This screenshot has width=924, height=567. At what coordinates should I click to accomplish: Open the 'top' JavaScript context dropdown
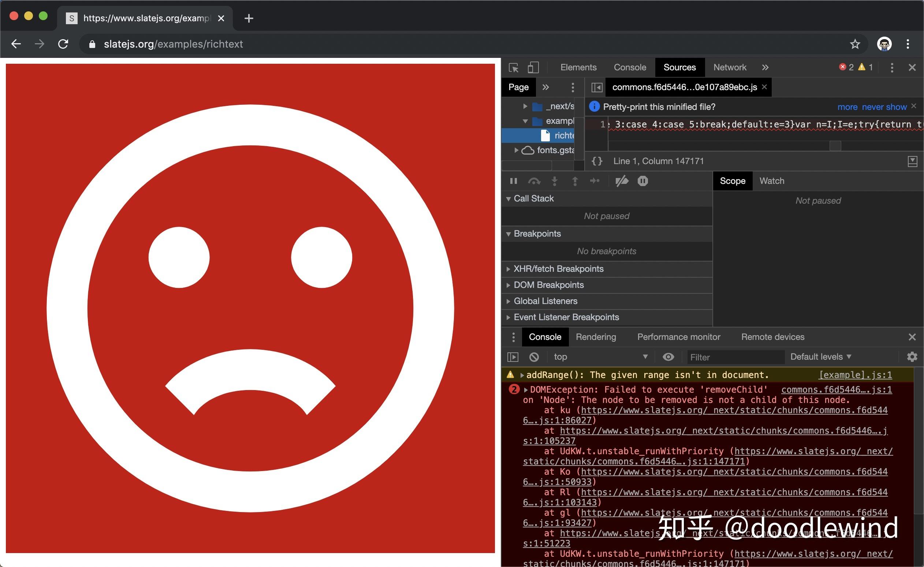(x=600, y=357)
